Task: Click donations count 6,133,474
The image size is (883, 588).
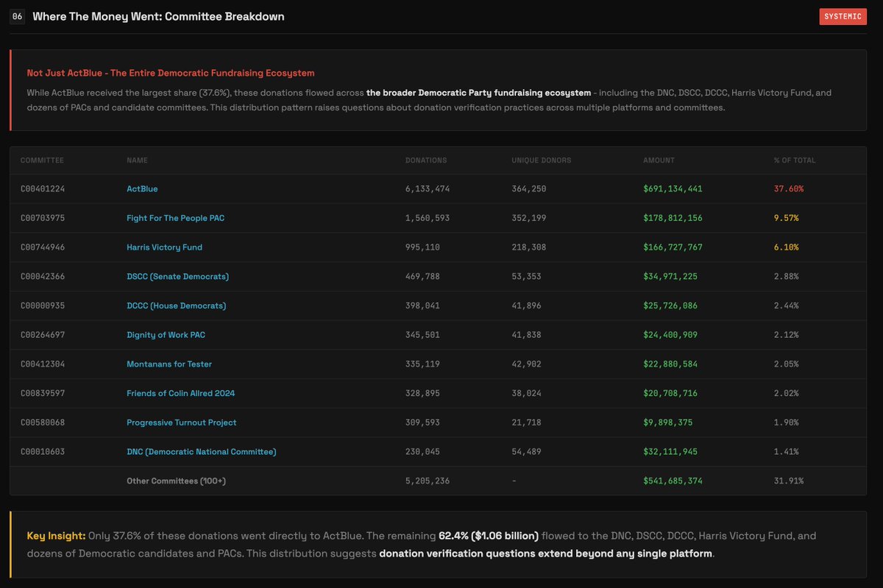Action: click(x=428, y=189)
